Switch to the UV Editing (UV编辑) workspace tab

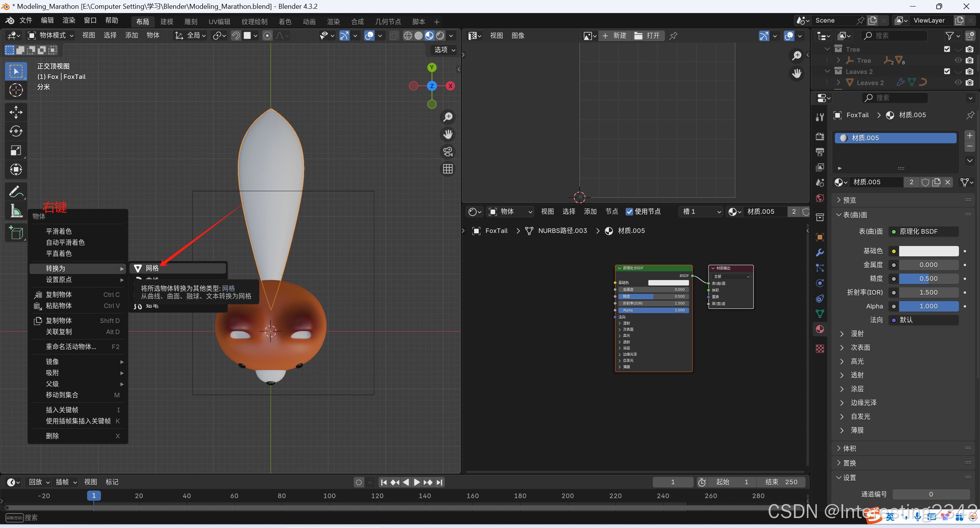pos(219,22)
